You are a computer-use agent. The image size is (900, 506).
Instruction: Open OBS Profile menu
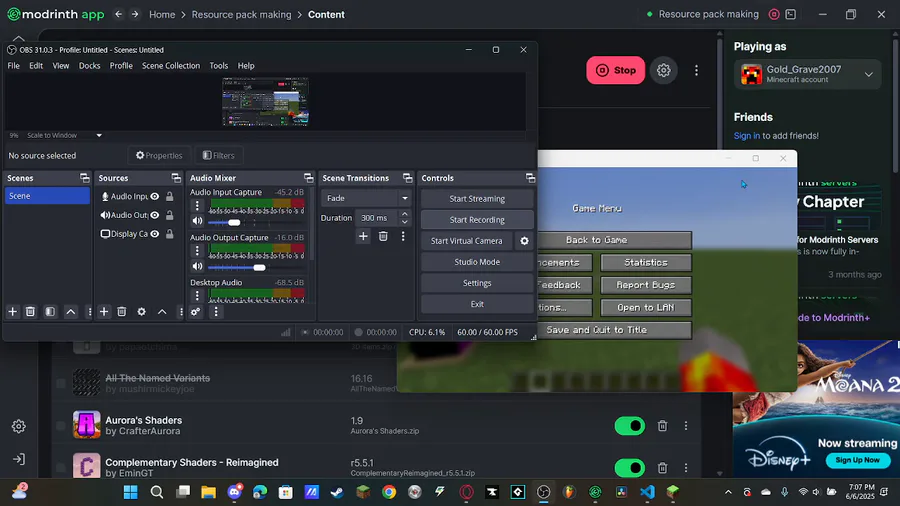click(121, 65)
